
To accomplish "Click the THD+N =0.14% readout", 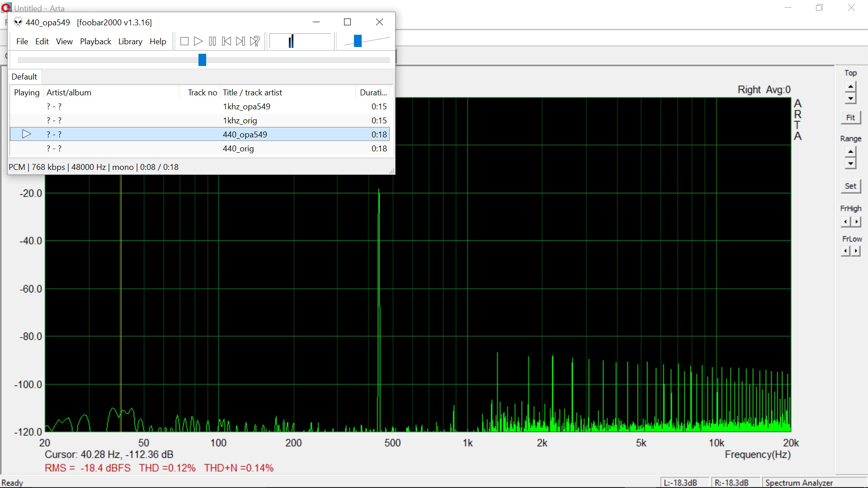I will point(239,468).
